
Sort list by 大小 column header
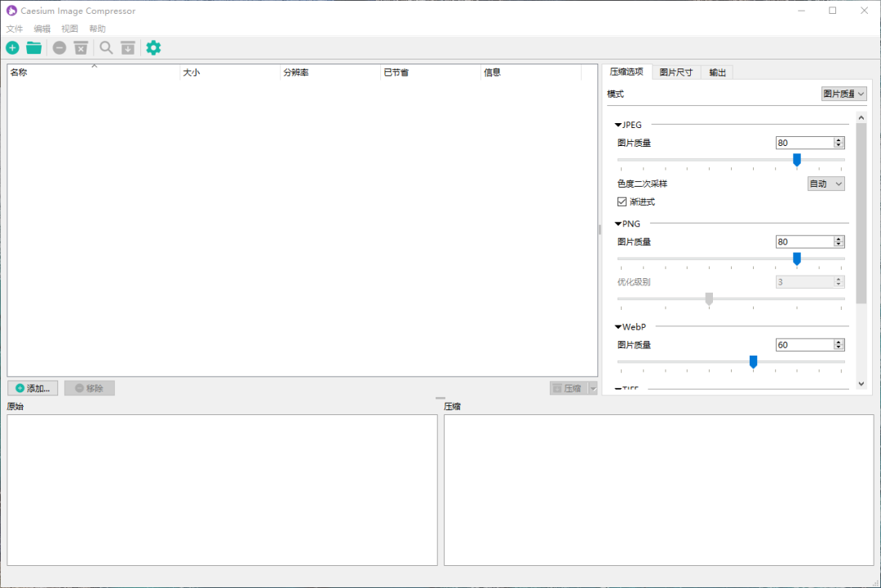click(230, 73)
